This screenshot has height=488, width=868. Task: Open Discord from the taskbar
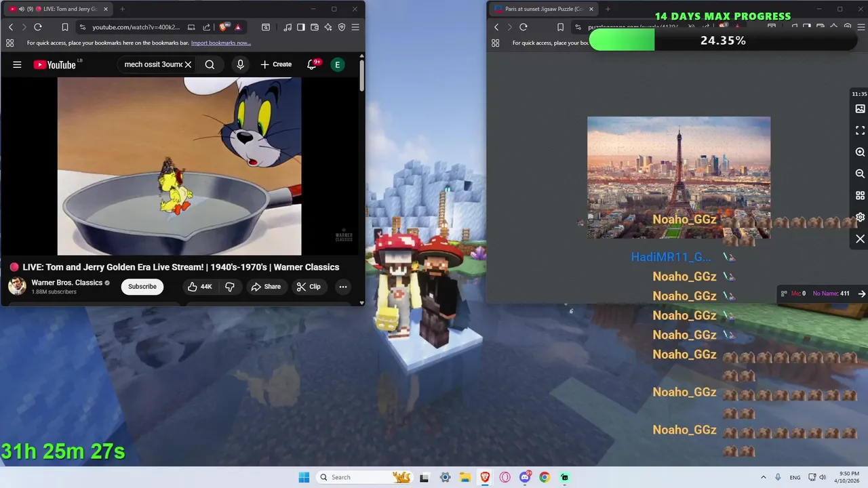[525, 477]
